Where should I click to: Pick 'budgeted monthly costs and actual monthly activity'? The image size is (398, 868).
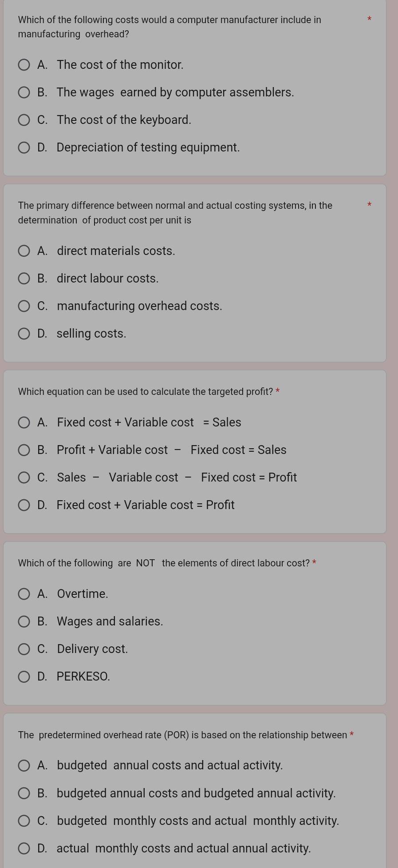coord(24,821)
